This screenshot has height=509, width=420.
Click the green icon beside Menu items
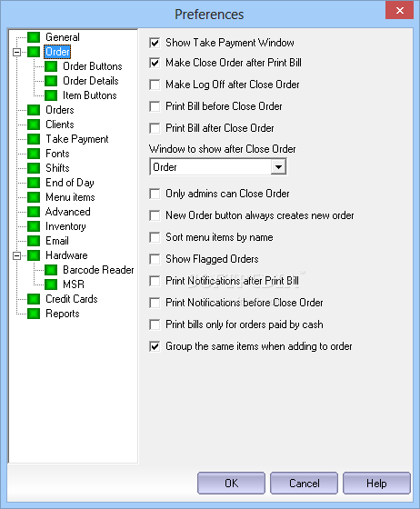coord(34,197)
